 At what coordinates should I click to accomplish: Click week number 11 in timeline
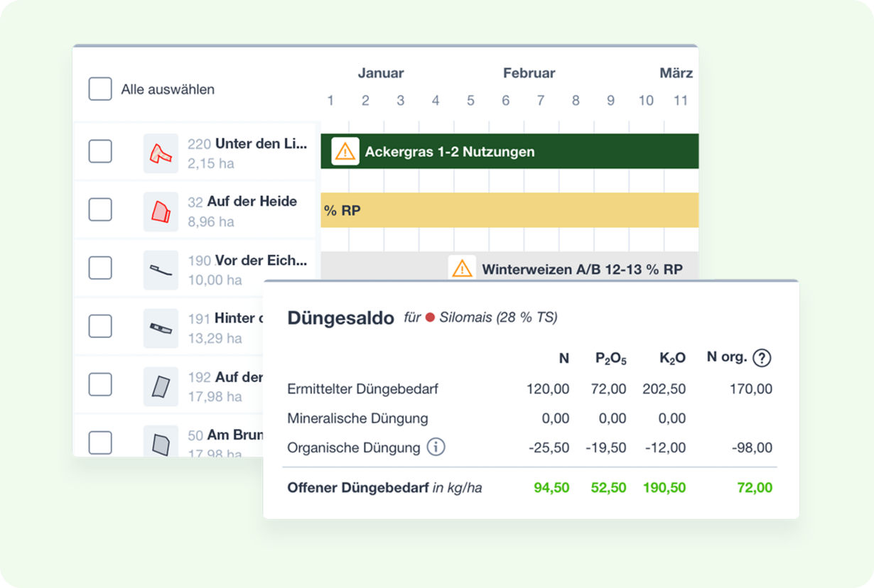coord(681,101)
